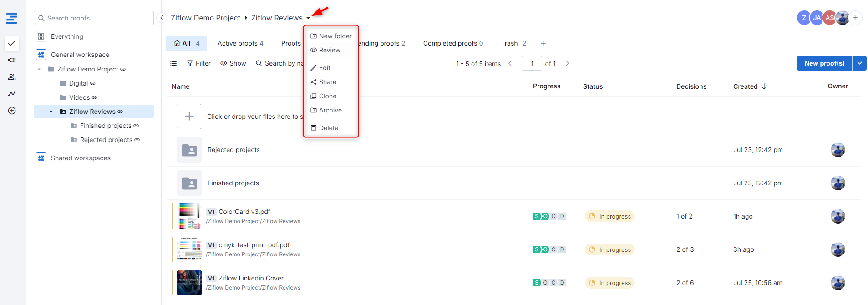
Task: Collapse the sidebar with the chevron button
Action: pyautogui.click(x=162, y=18)
